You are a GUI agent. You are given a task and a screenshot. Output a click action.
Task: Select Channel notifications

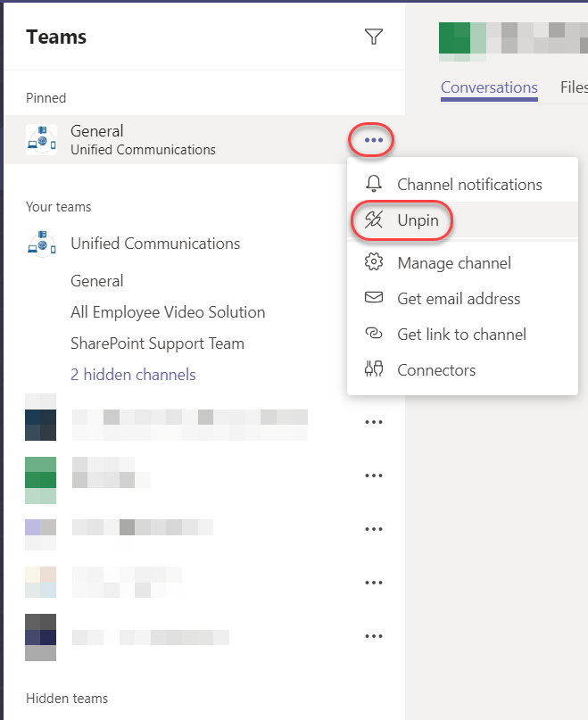(x=469, y=184)
